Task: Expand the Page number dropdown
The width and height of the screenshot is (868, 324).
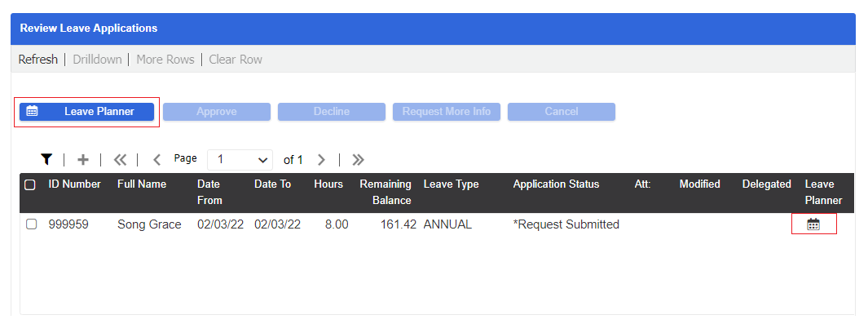Action: (240, 159)
